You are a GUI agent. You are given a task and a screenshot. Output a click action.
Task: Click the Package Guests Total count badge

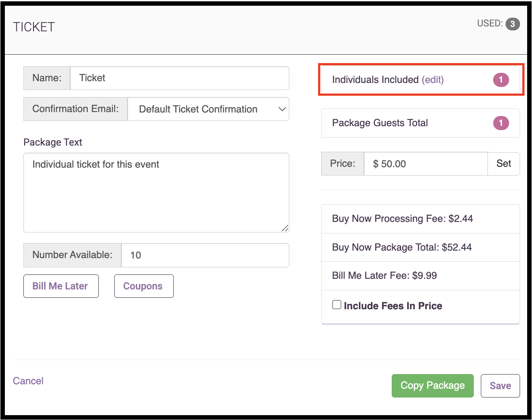click(x=501, y=123)
